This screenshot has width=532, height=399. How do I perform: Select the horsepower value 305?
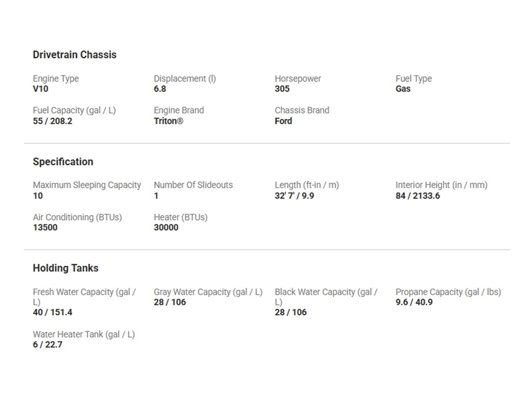(x=282, y=89)
